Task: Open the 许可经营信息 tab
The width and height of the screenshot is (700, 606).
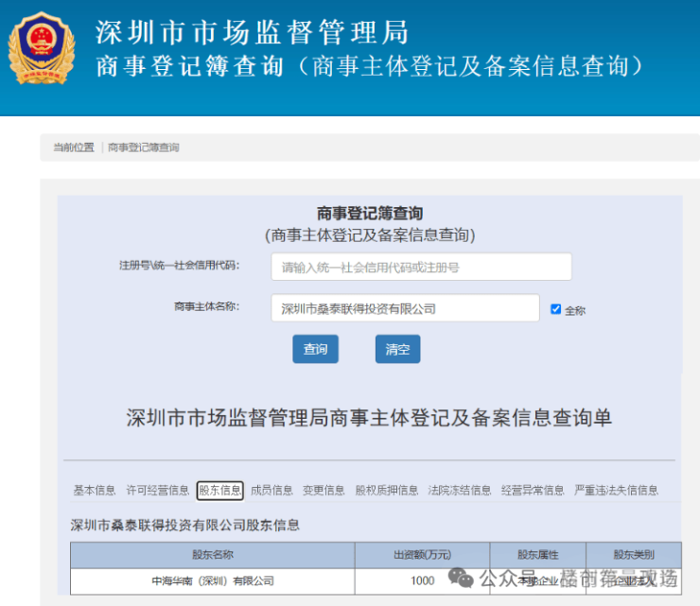Action: (158, 491)
